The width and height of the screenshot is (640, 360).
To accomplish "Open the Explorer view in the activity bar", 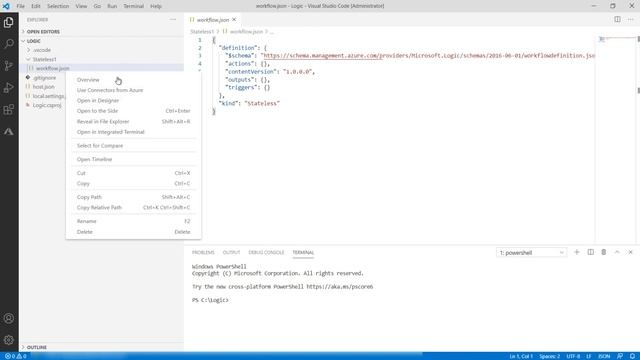I will tap(9, 22).
